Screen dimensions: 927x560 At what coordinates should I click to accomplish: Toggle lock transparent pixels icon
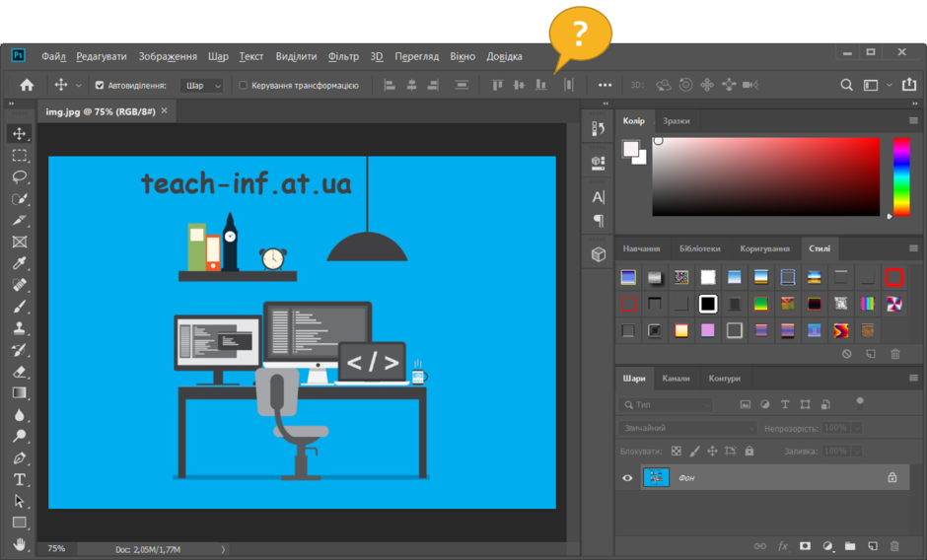point(677,452)
